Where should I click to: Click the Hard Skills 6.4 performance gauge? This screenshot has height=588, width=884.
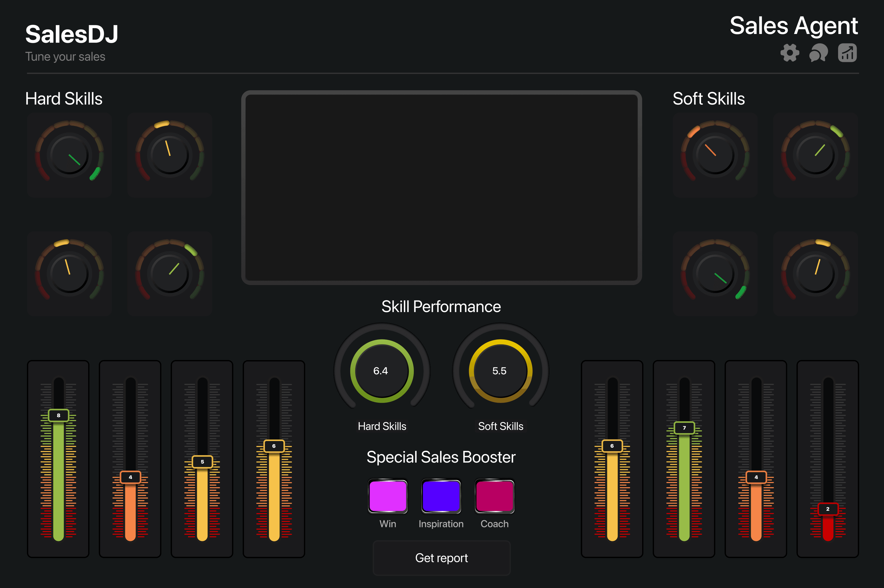pos(381,371)
